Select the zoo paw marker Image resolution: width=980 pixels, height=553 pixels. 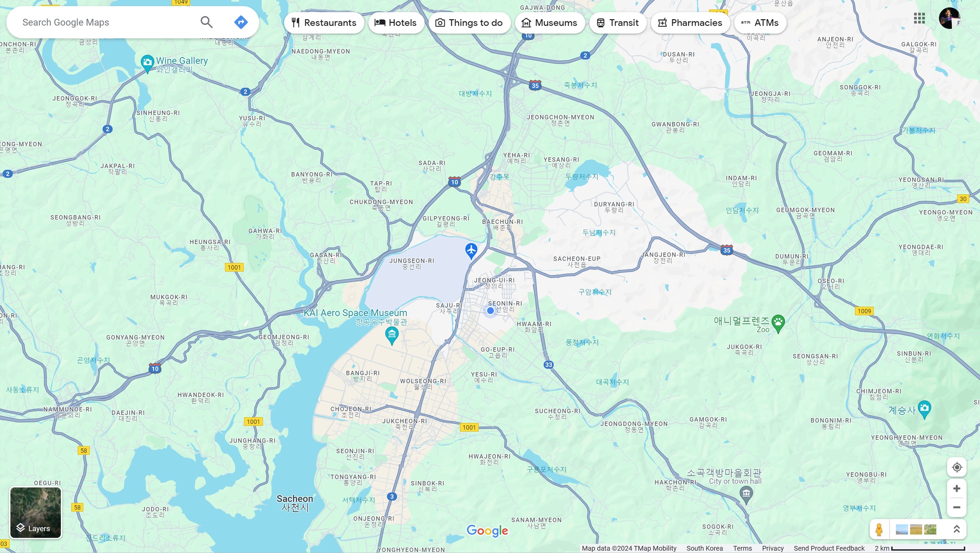point(778,323)
